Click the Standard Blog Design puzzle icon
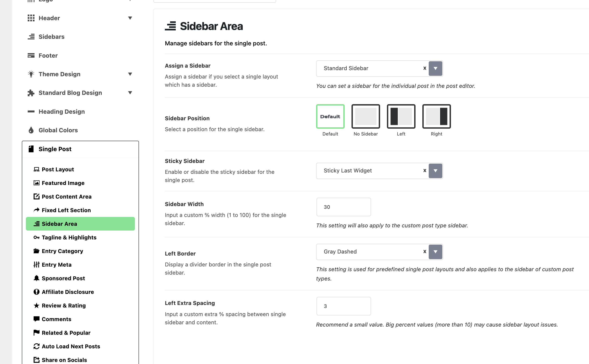 tap(31, 93)
